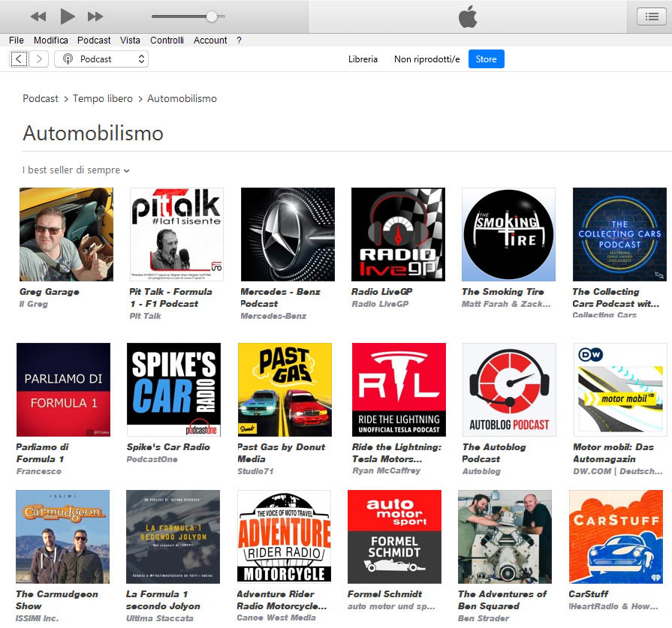Adjust the volume slider knob
The height and width of the screenshot is (628, 672).
pos(211,17)
